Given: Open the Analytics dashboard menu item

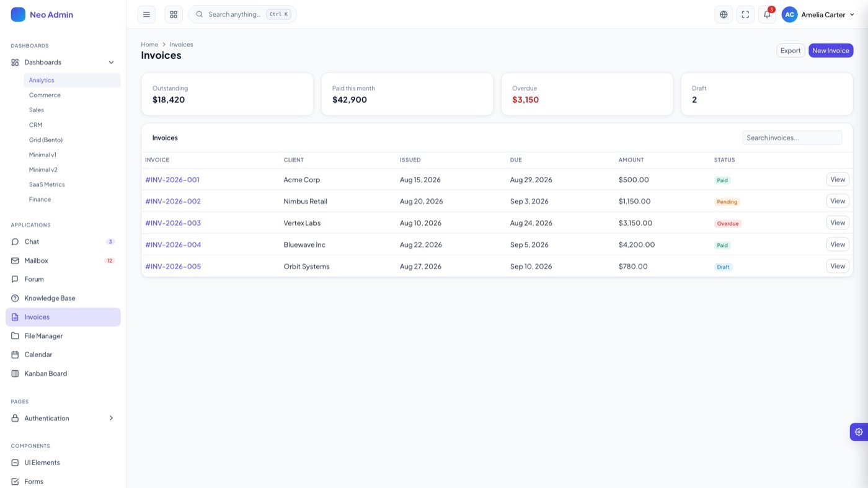Looking at the screenshot, I should coord(72,80).
